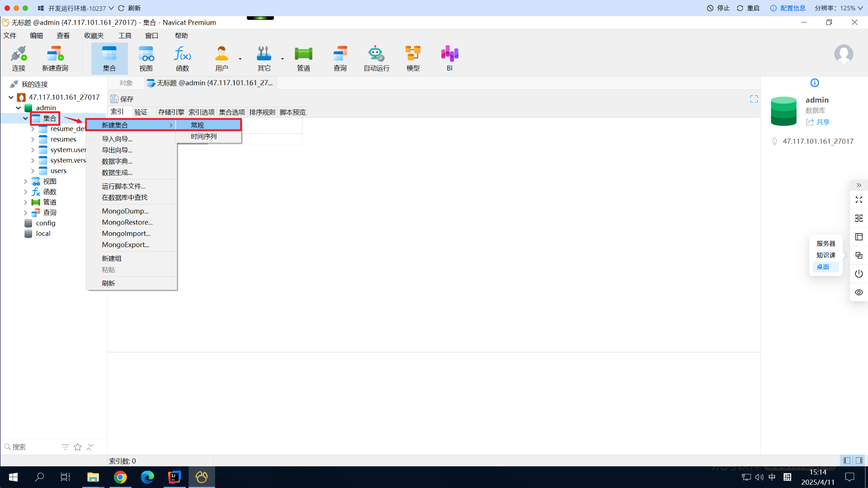Image resolution: width=868 pixels, height=488 pixels.
Task: Click the 重启 restart button
Action: 748,8
